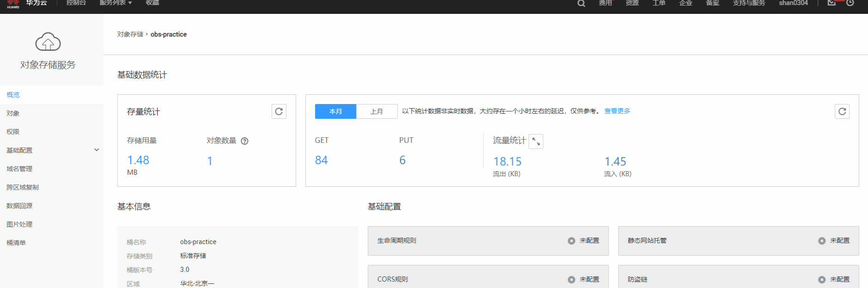Image resolution: width=868 pixels, height=288 pixels.
Task: Open 域名管理 in the sidebar
Action: [52, 169]
